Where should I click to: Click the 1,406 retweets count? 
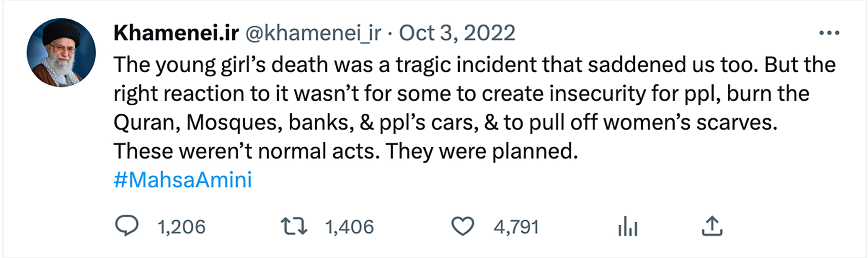tap(349, 227)
